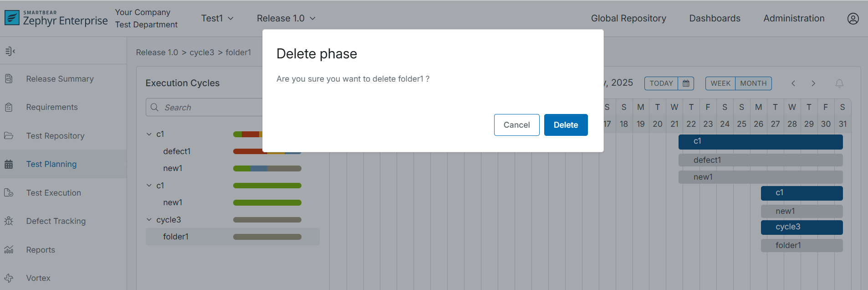Screen dimensions: 868x290
Task: Click the Defect Tracking bug icon
Action: (x=9, y=221)
